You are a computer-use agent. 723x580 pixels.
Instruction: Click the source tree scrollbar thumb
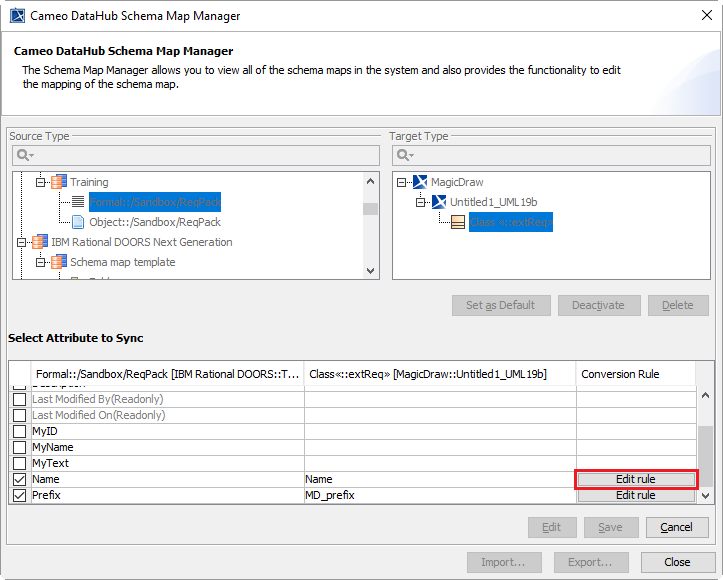point(370,209)
